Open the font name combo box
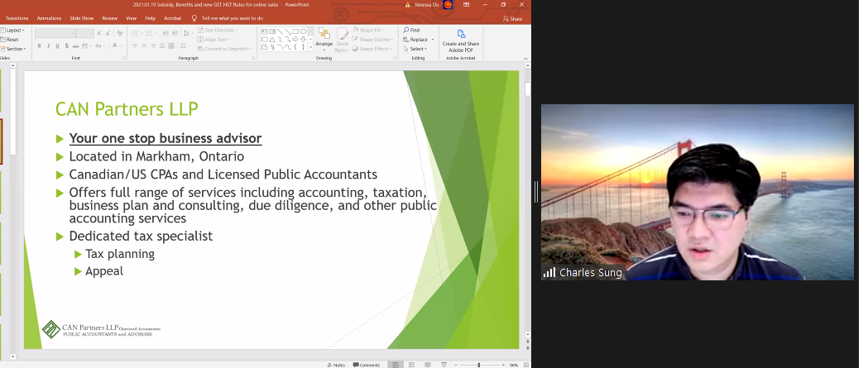The image size is (868, 368). pos(55,33)
